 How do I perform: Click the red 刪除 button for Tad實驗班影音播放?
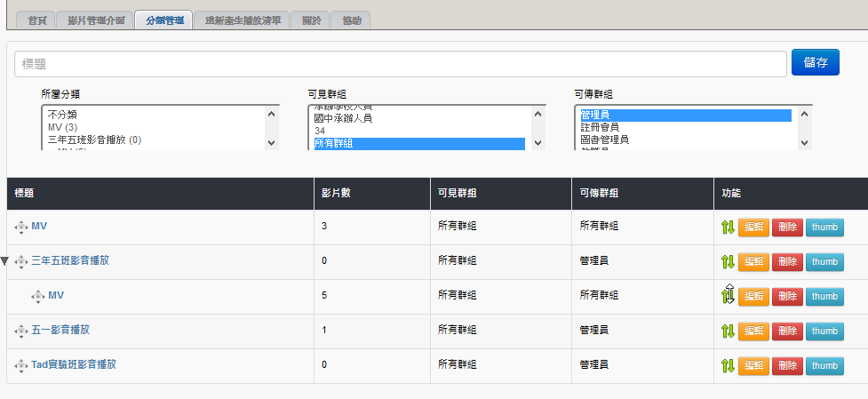coord(787,366)
